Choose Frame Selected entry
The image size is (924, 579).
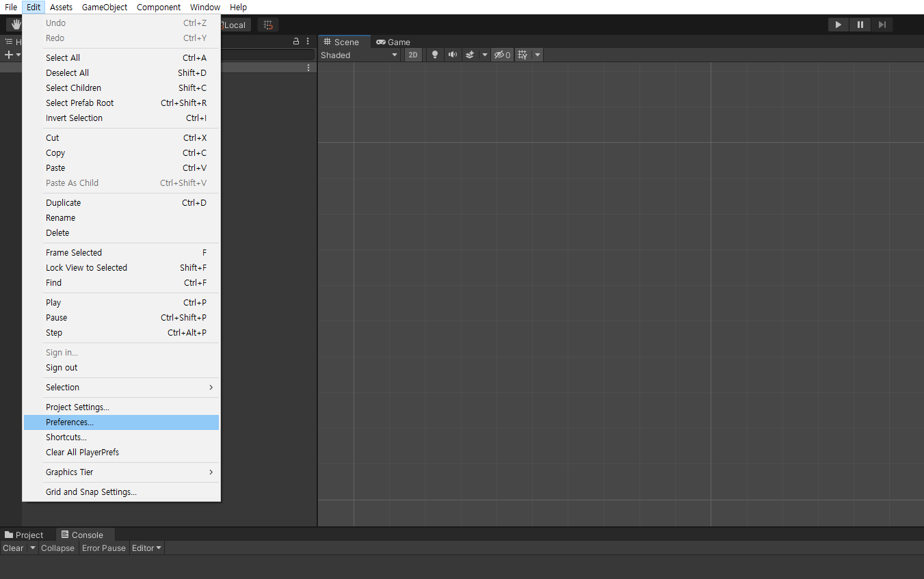121,252
